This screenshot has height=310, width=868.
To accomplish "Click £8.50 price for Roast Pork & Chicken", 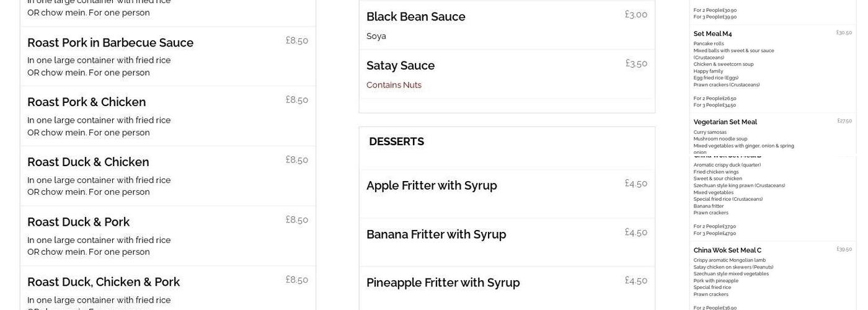I will (297, 100).
